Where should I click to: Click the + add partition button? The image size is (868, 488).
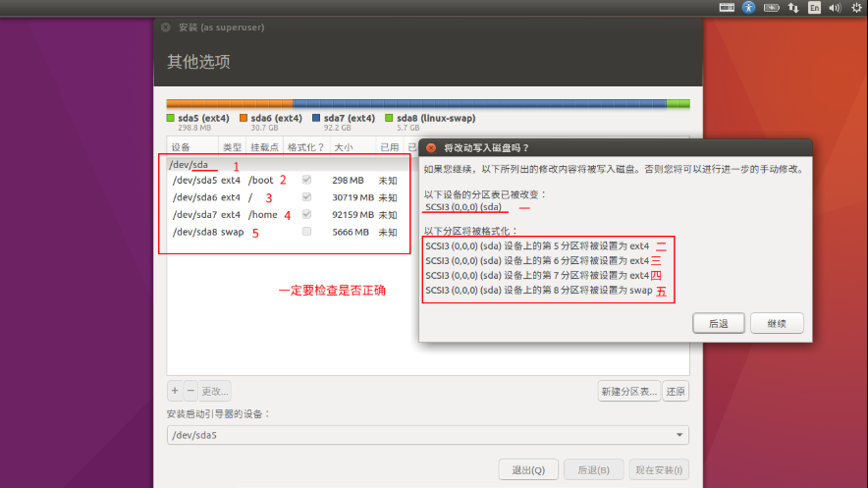click(175, 391)
